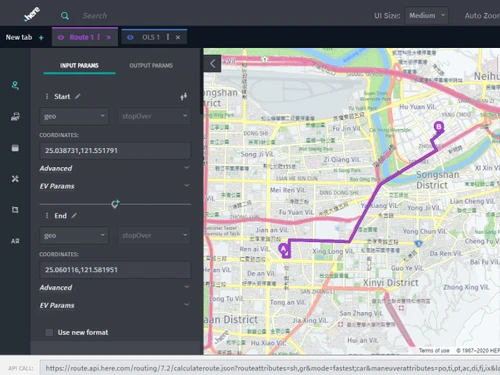
Task: Open the OLS 1 tab options menu
Action: pos(168,37)
